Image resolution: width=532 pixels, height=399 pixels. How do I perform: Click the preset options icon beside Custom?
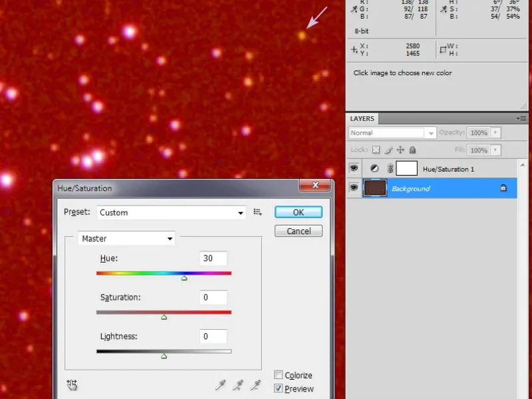pyautogui.click(x=258, y=213)
